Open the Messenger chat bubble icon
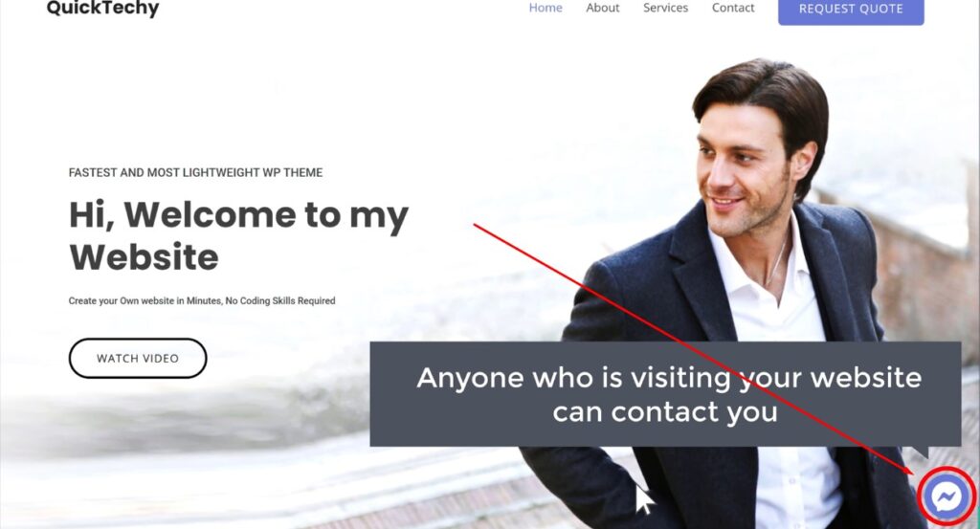This screenshot has width=980, height=529. [947, 497]
